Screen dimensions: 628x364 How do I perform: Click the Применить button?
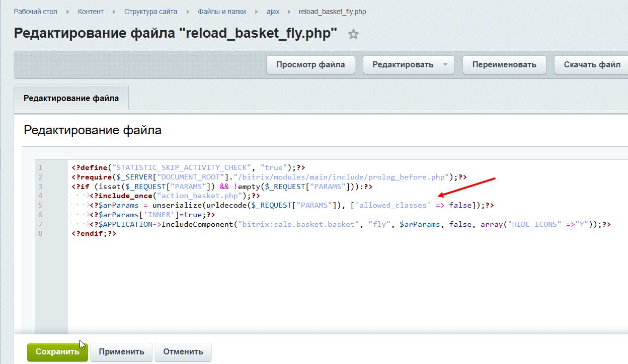click(x=121, y=352)
